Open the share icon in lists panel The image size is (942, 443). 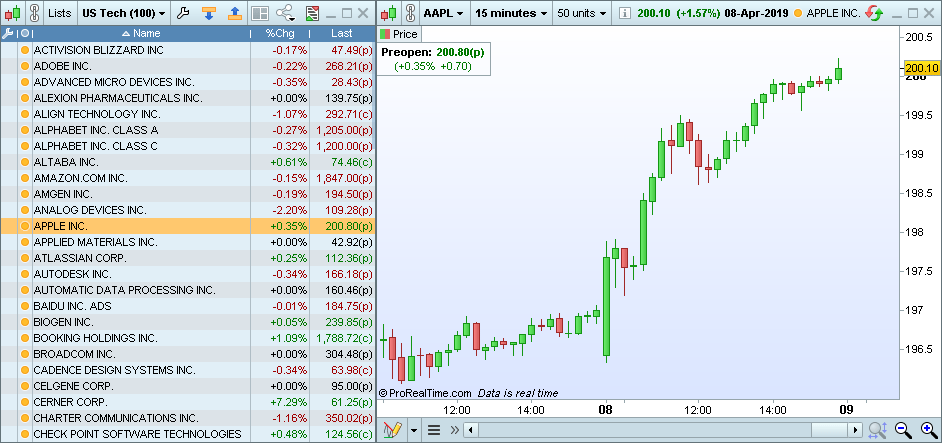[x=286, y=14]
